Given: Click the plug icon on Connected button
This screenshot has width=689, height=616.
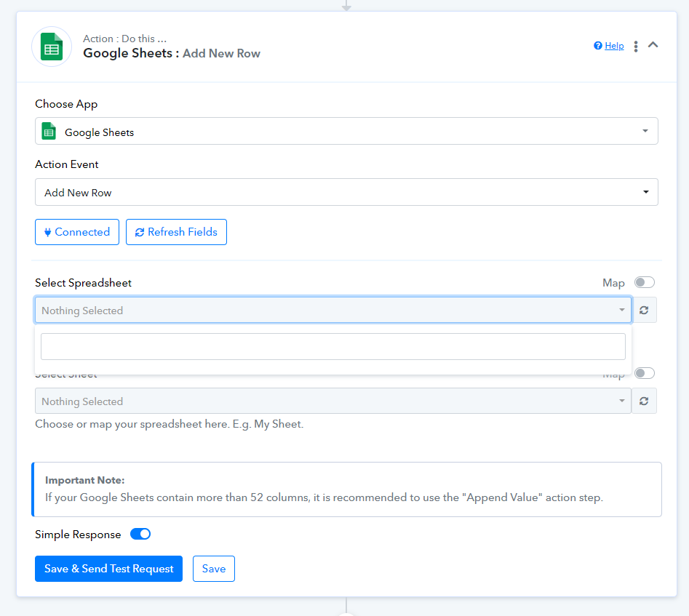Looking at the screenshot, I should pyautogui.click(x=47, y=233).
